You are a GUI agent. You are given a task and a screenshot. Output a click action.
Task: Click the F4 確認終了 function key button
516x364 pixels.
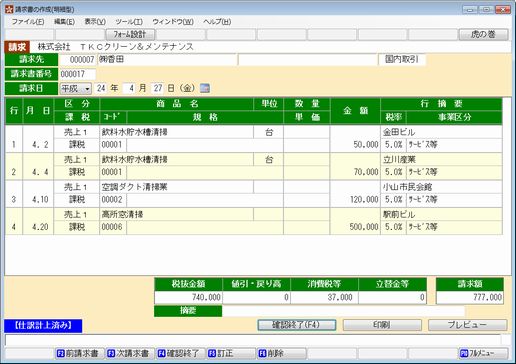(180, 353)
